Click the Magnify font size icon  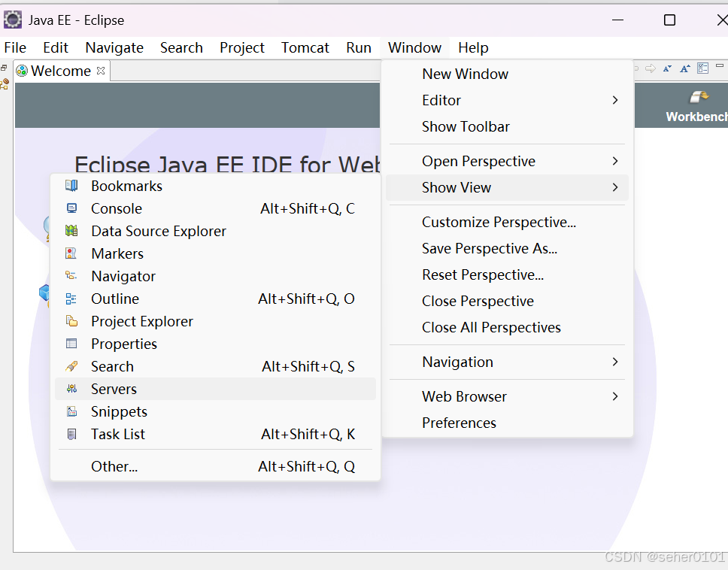pos(685,68)
